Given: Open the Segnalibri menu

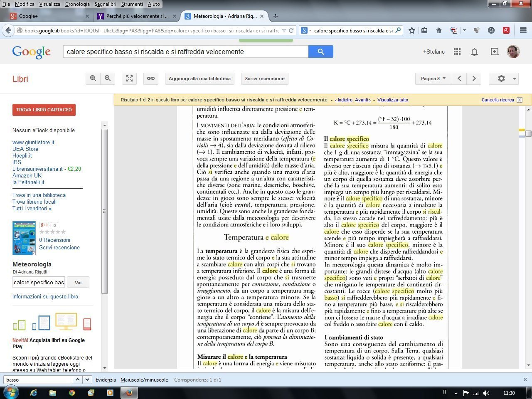Looking at the screenshot, I should [x=105, y=4].
